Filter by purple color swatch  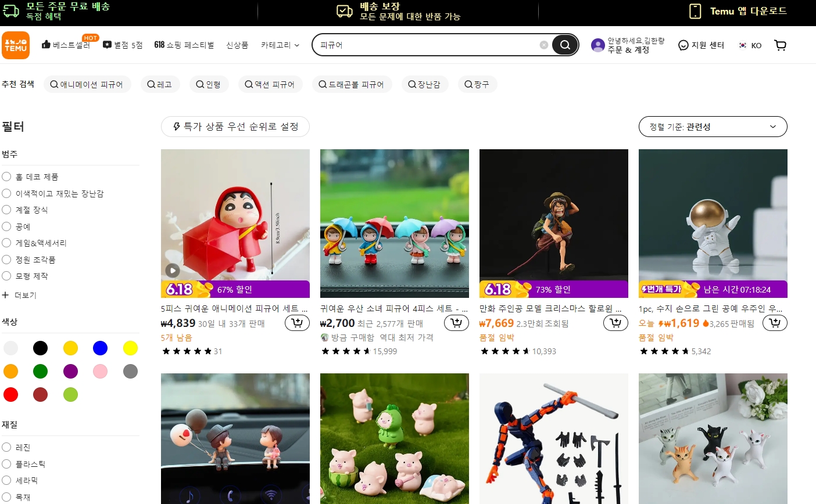[x=70, y=371]
